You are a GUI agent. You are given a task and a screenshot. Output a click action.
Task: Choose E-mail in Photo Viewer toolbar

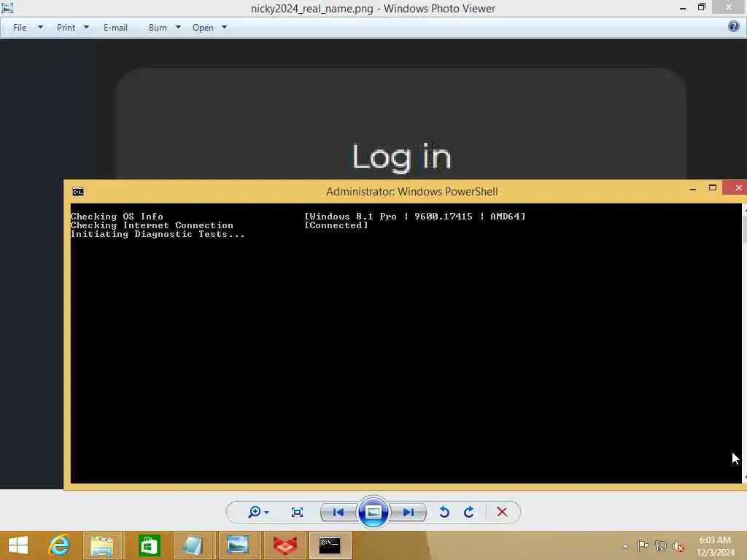(115, 28)
